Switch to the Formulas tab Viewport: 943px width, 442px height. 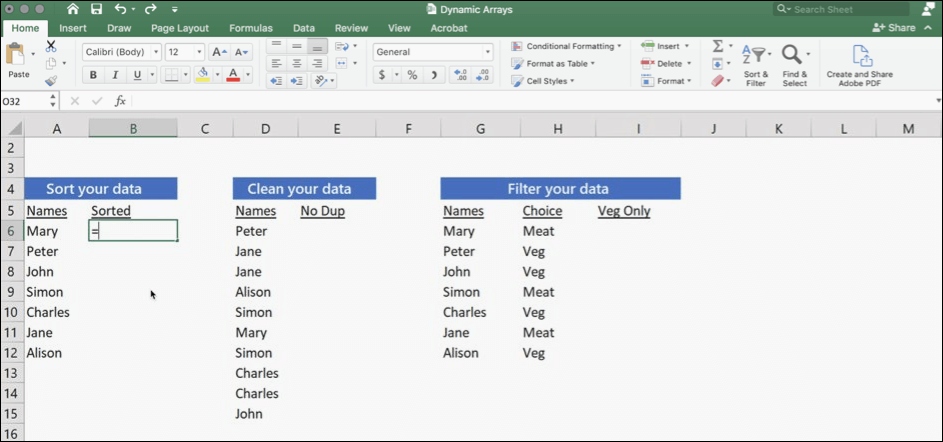(x=250, y=28)
